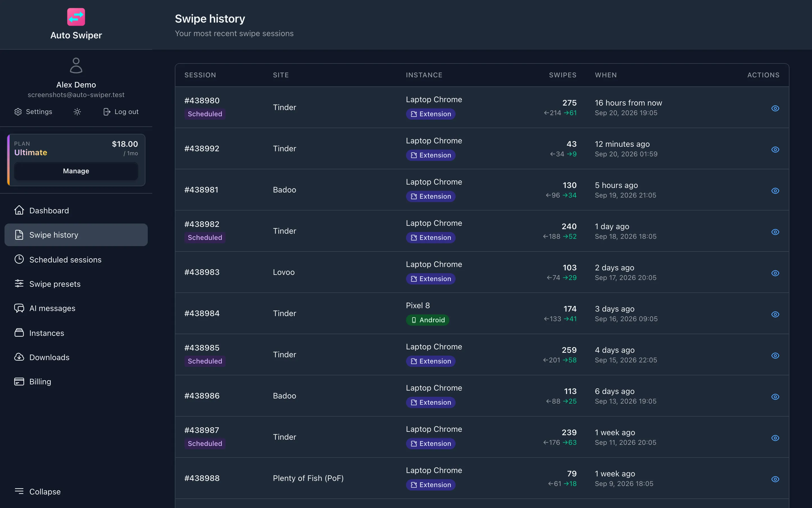The width and height of the screenshot is (812, 508).
Task: Click the Lovoo site cell
Action: coord(284,272)
